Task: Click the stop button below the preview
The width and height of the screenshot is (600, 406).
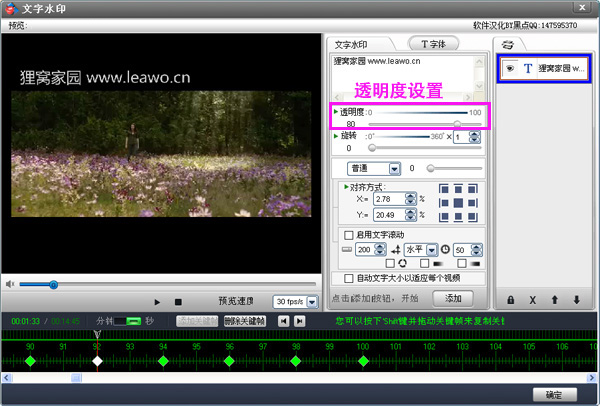Action: [x=178, y=301]
